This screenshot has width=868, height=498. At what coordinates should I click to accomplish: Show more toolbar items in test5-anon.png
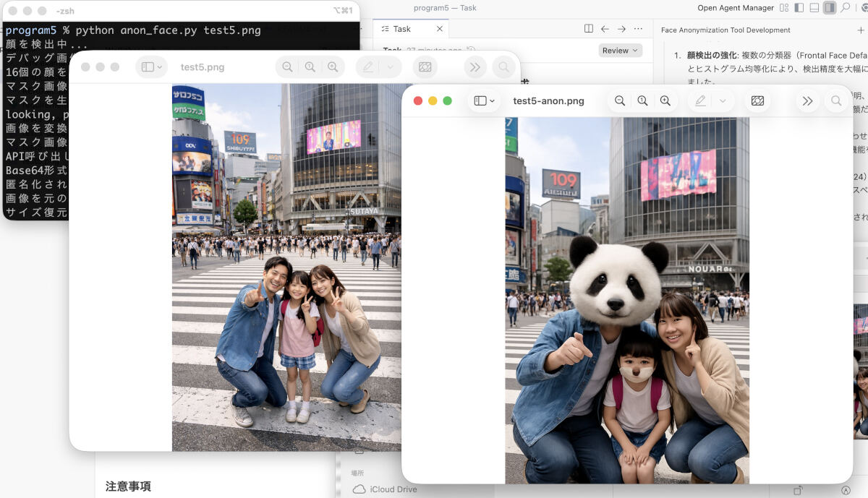[807, 100]
